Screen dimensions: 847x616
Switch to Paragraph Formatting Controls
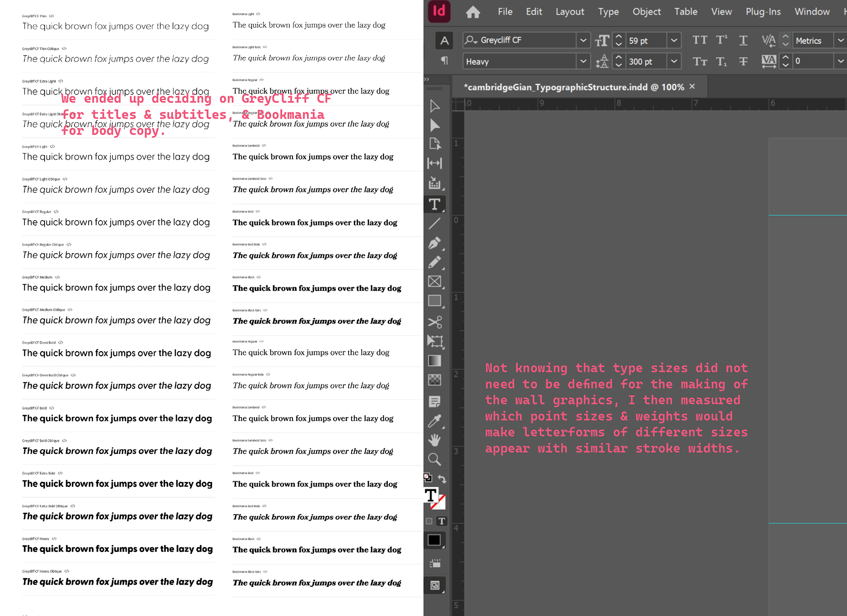(x=445, y=61)
